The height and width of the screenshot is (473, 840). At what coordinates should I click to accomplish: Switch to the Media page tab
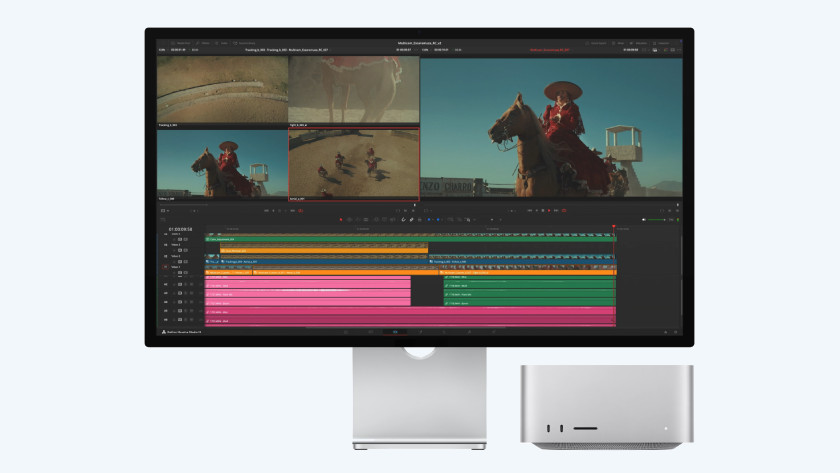pos(346,332)
